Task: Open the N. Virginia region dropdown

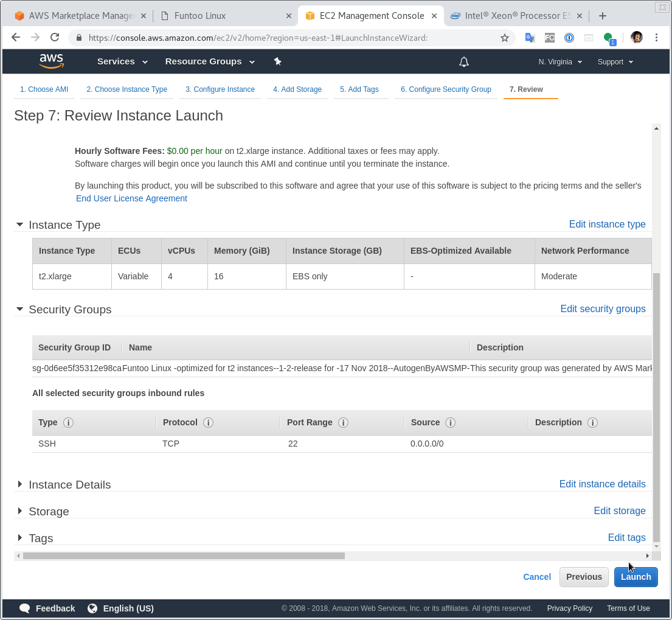Action: point(560,61)
